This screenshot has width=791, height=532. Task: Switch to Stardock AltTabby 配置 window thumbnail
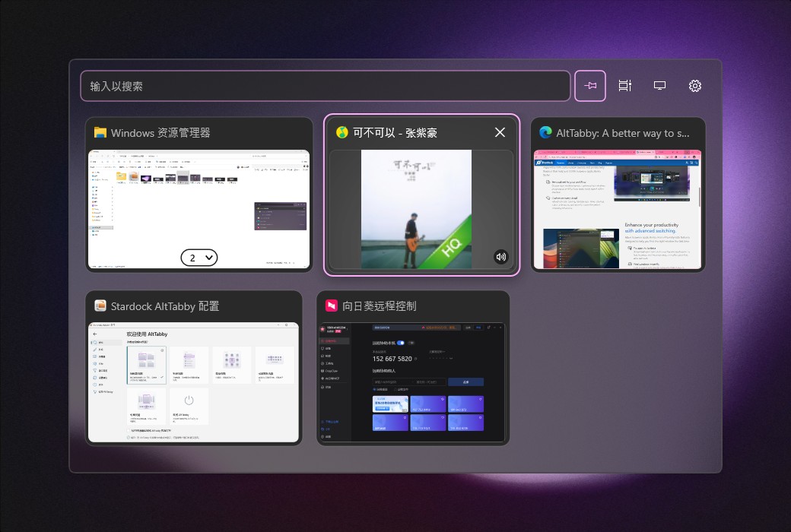click(194, 382)
